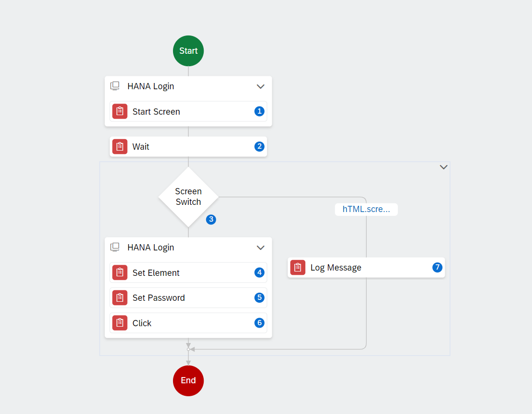Viewport: 532px width, 414px height.
Task: Select the Log Message step
Action: point(367,268)
